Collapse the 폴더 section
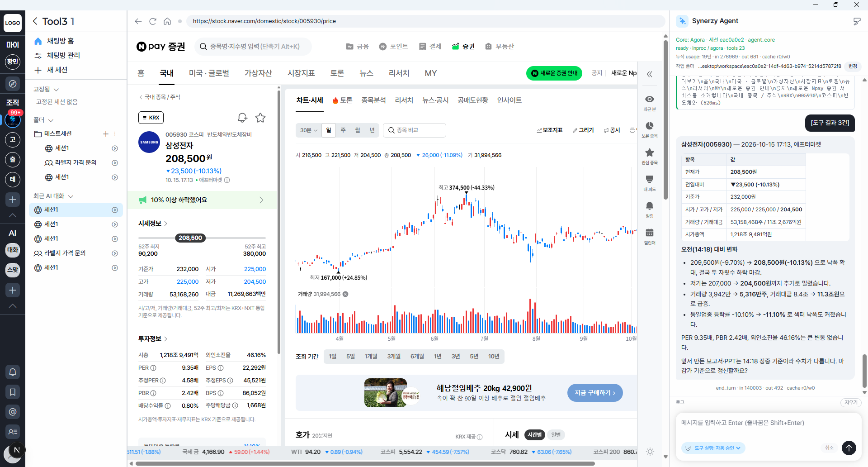Viewport: 868px width, 467px height. [x=51, y=120]
